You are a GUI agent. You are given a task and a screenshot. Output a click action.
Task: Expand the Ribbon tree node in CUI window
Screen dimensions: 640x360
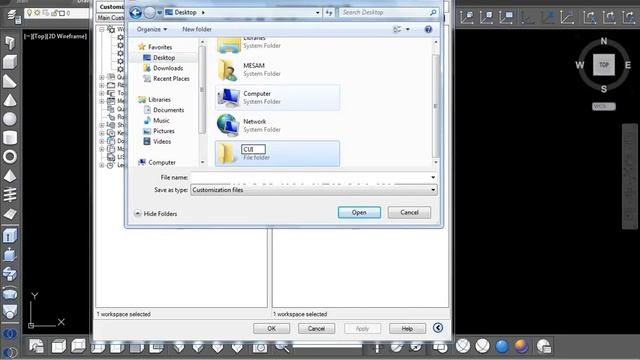point(102,85)
